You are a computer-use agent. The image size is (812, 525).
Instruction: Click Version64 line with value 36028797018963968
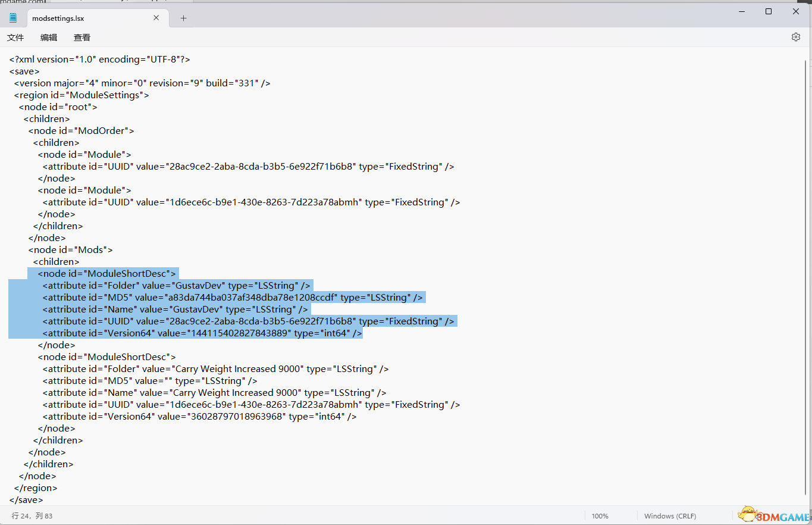(x=199, y=417)
